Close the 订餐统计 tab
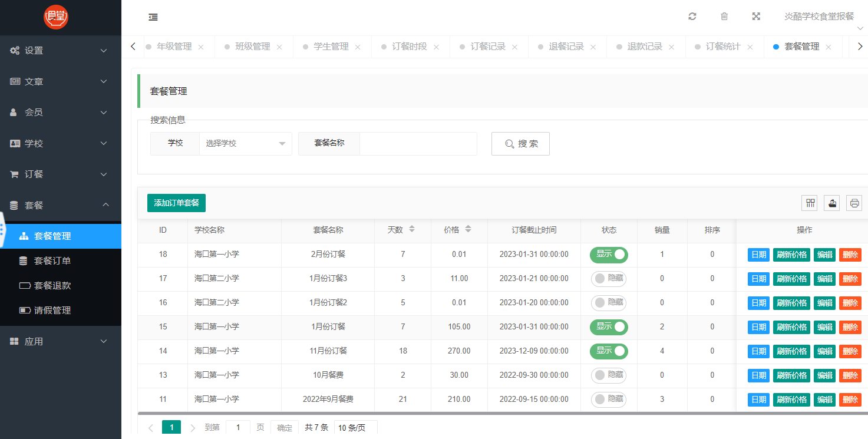 click(x=750, y=47)
